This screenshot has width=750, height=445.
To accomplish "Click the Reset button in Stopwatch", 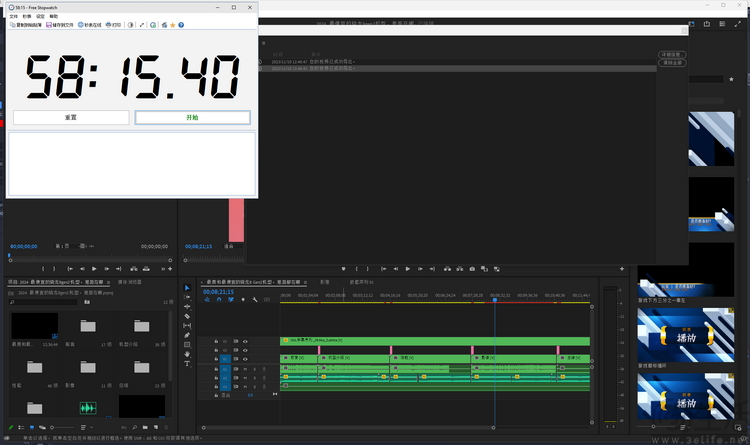I will (x=71, y=117).
